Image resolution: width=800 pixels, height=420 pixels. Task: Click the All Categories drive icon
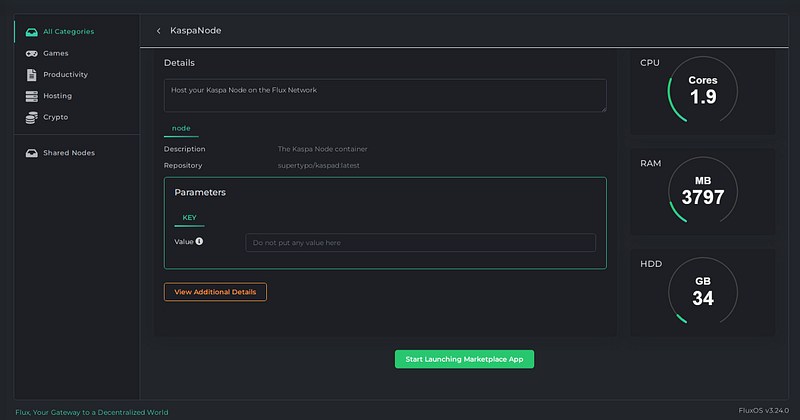pos(32,32)
